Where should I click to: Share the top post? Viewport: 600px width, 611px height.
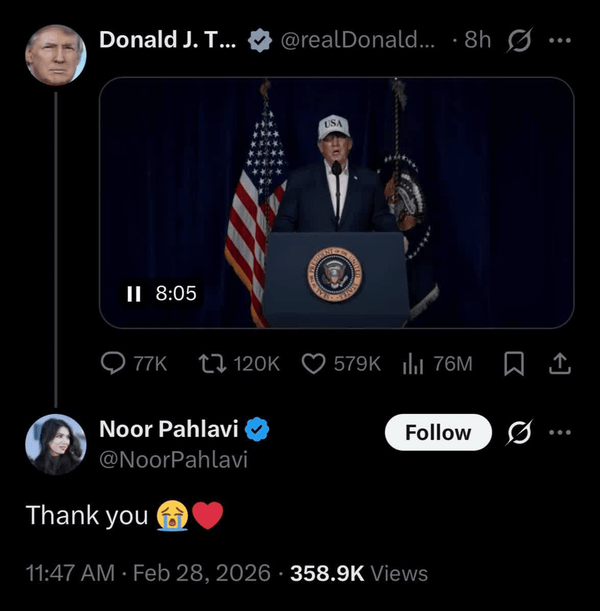(560, 363)
